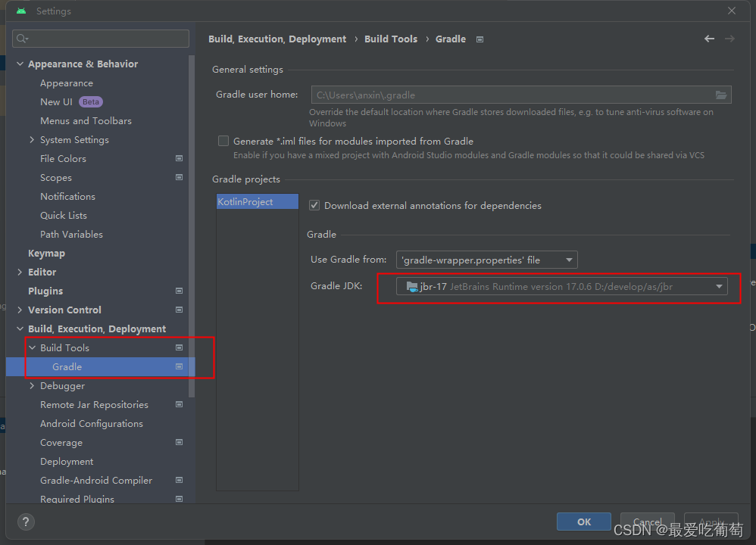Open Notifications settings
Screen dimensions: 756x545
[67, 197]
